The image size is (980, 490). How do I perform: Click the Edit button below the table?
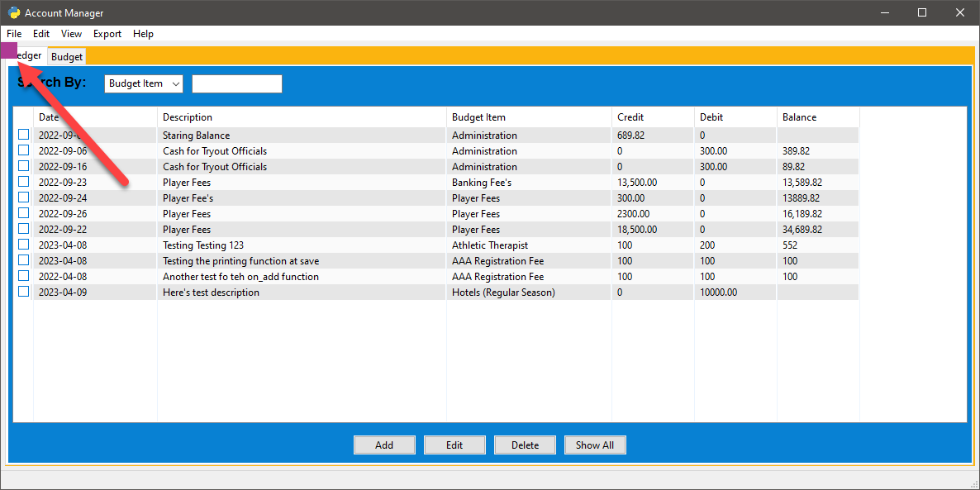pyautogui.click(x=454, y=445)
